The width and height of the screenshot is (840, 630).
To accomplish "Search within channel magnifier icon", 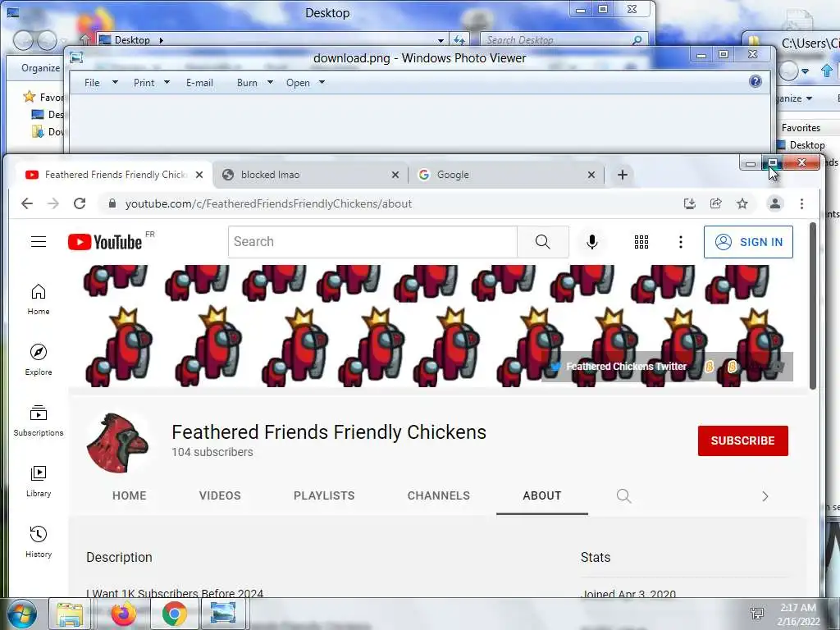I will point(623,495).
